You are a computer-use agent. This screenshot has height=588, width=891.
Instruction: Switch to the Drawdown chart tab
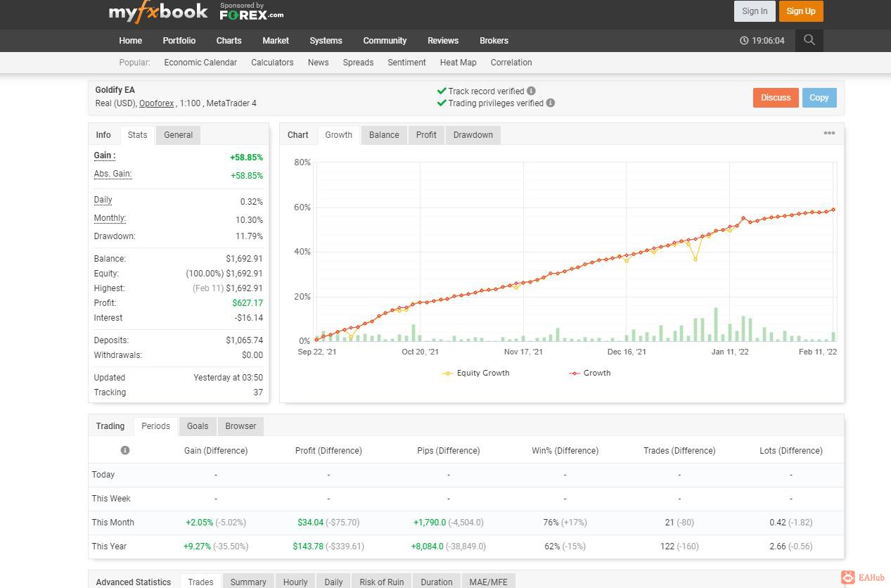(x=473, y=135)
